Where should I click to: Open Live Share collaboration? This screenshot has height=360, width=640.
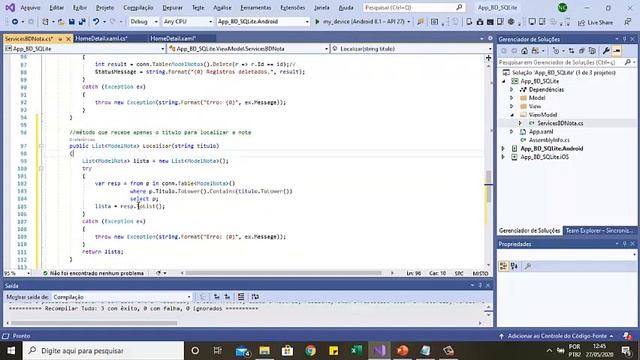[x=595, y=22]
